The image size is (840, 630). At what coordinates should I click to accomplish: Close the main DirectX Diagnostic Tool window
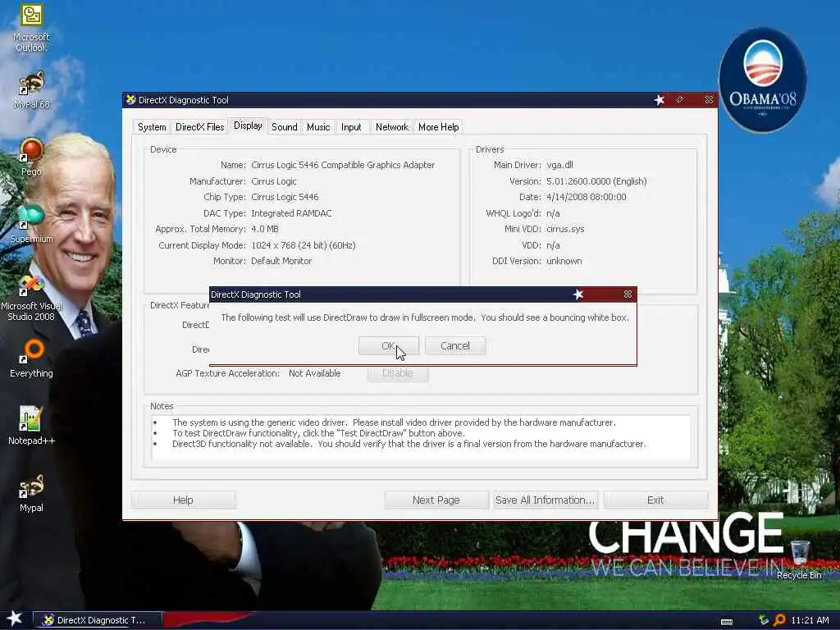[x=709, y=99]
